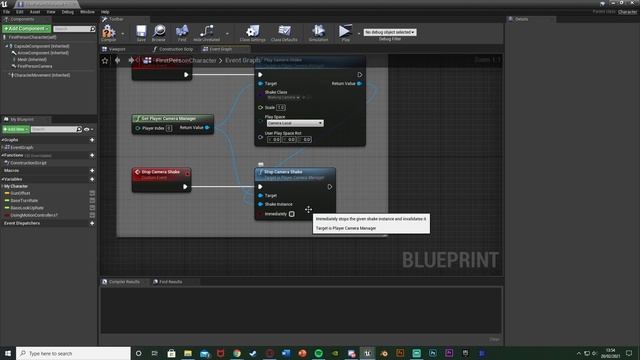Open Chrome from the taskbar
Viewport: 640px width, 360px height.
coord(237,353)
